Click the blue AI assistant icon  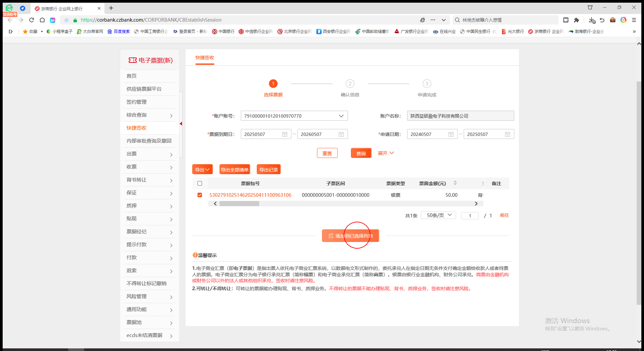coord(53,20)
